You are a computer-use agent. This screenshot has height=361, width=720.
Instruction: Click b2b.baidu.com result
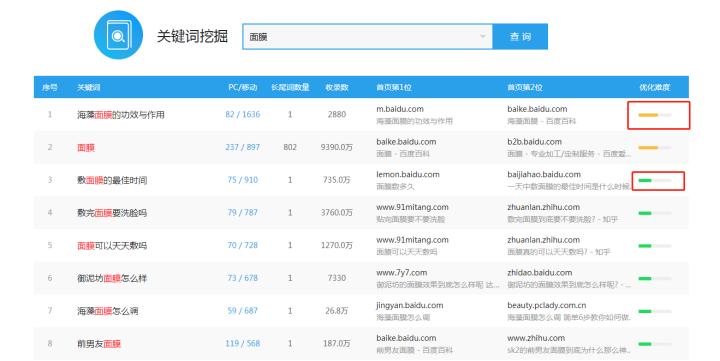coord(534,142)
